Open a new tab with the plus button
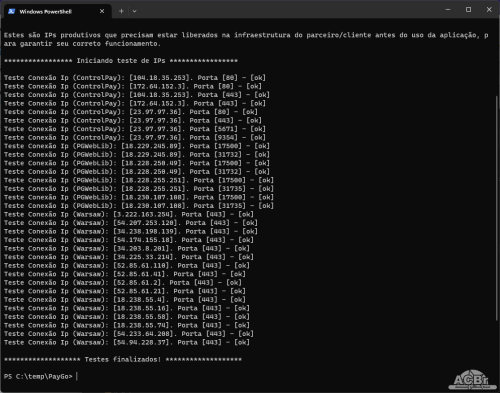Screen dimensions: 500x393 click(x=121, y=11)
